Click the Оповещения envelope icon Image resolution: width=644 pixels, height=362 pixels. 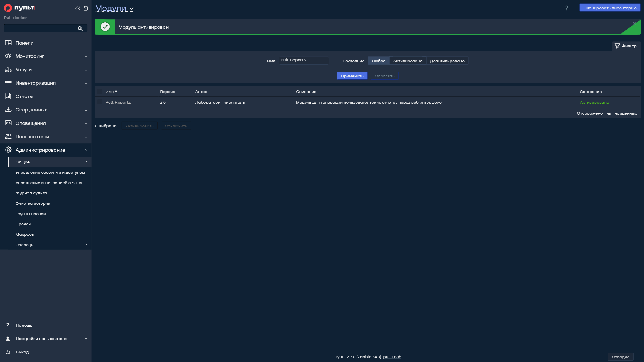pos(8,123)
